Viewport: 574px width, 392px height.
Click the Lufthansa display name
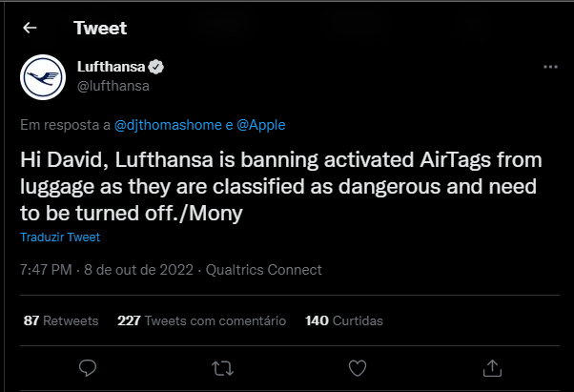click(x=111, y=67)
